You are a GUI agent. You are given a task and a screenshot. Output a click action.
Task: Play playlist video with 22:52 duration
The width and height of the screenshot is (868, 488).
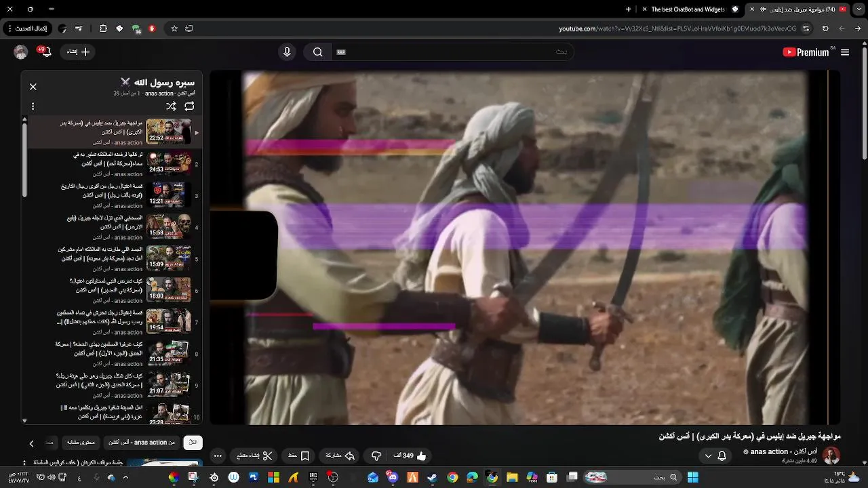(169, 131)
